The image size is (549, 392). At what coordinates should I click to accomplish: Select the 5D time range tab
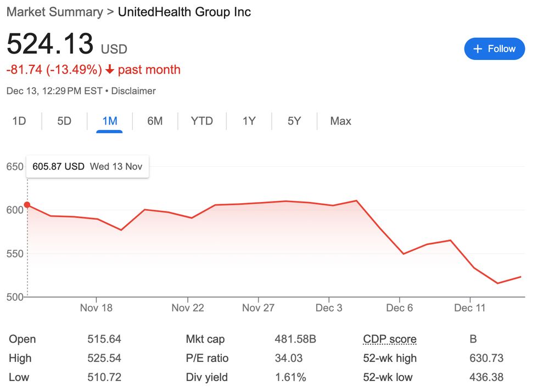click(x=64, y=121)
